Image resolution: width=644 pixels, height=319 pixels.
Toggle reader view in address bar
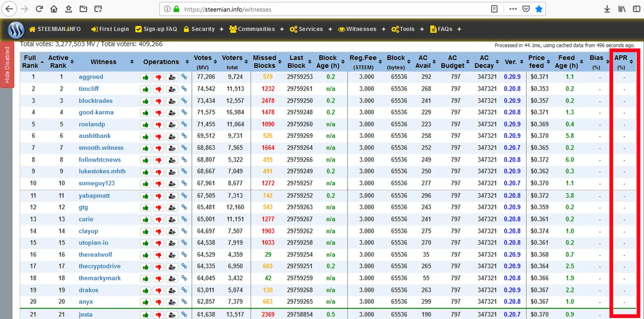pyautogui.click(x=495, y=9)
